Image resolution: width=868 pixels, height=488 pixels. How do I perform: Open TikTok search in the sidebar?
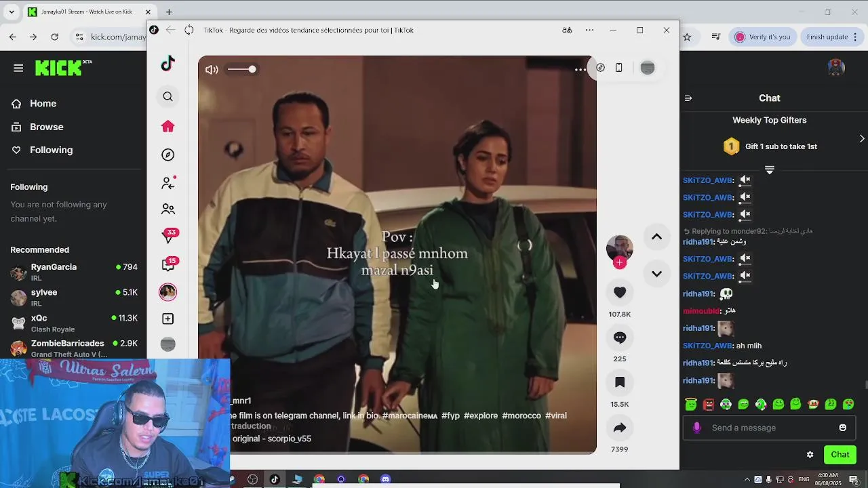click(168, 97)
